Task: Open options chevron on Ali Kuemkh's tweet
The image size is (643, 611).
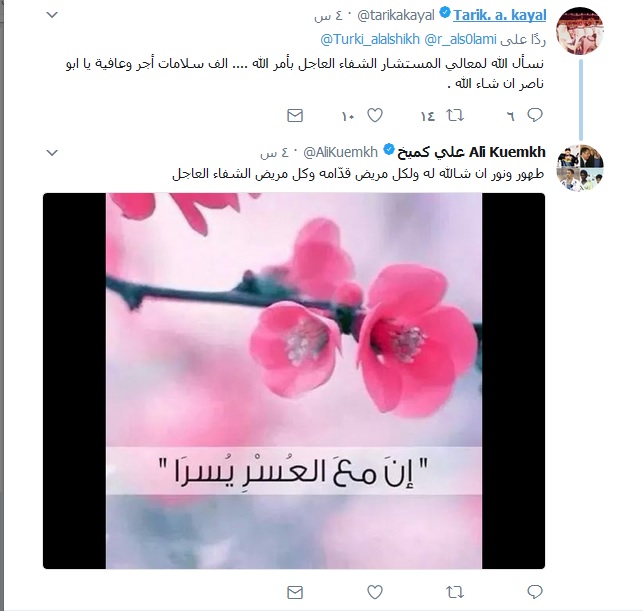Action: (52, 153)
